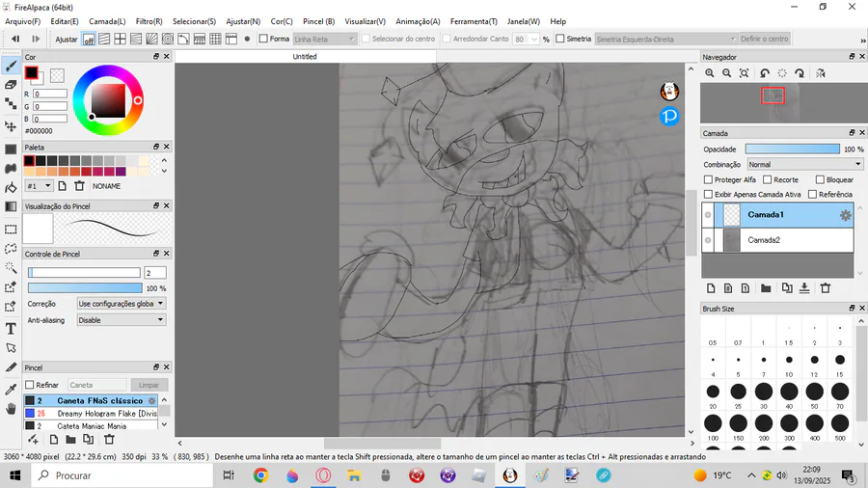Click Limpar button in Pincel panel
The height and width of the screenshot is (488, 868).
coord(149,385)
